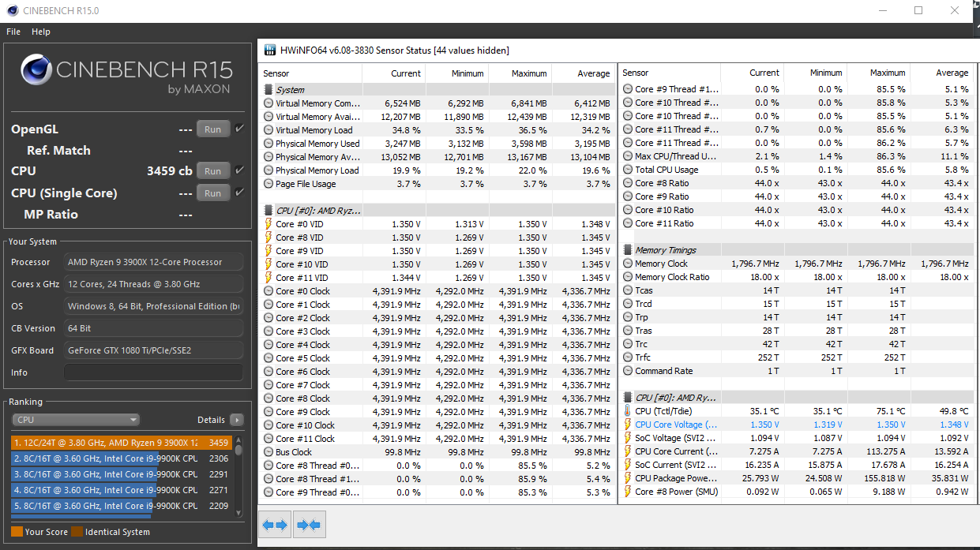Open the Help menu in Cinebench

click(41, 32)
